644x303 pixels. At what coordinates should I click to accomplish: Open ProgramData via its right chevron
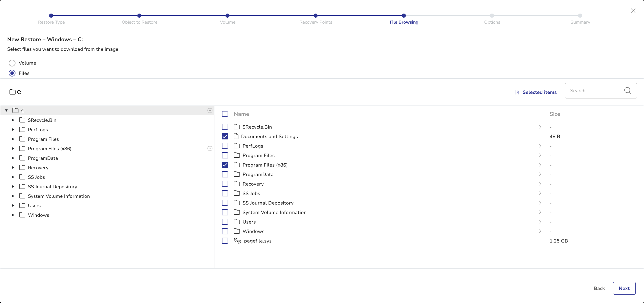click(x=540, y=174)
